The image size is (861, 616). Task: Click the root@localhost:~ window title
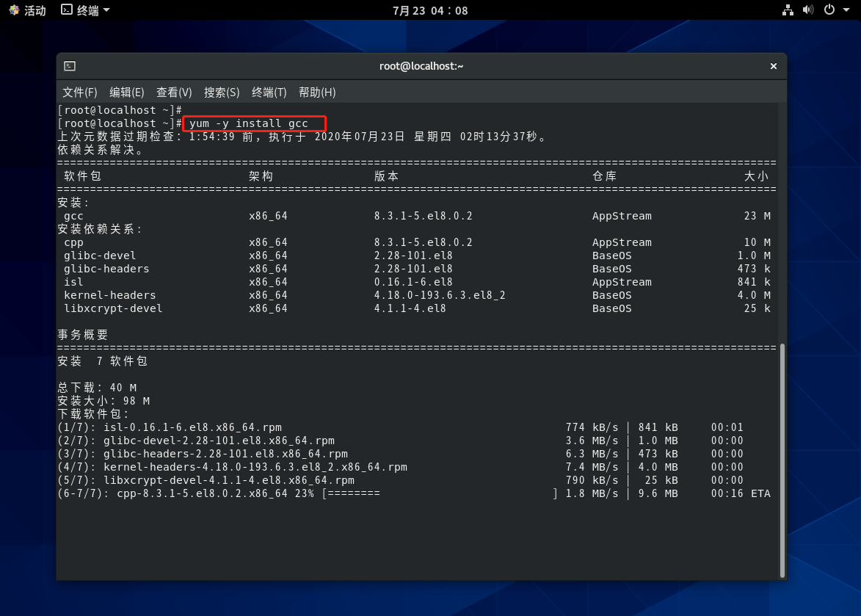click(421, 66)
